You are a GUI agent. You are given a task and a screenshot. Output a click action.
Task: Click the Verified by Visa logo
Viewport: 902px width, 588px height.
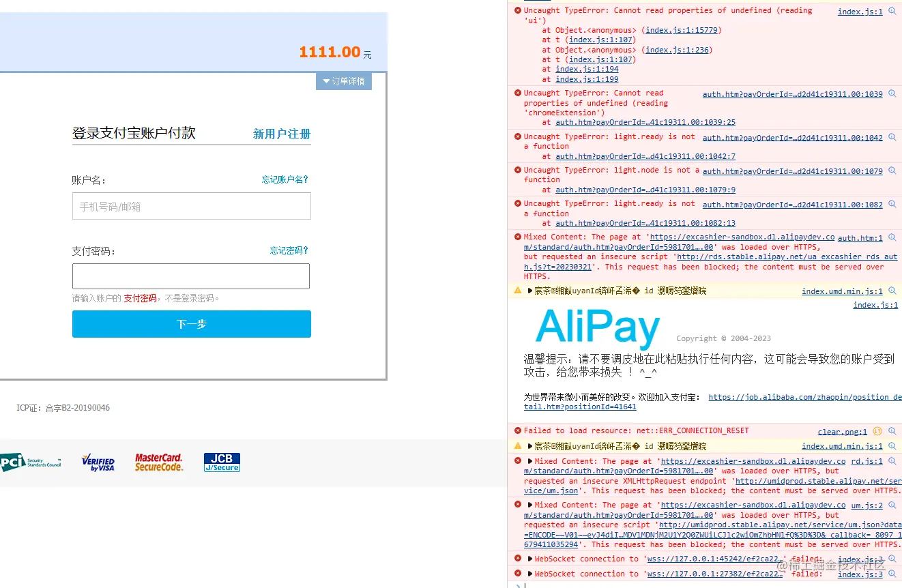[x=98, y=463]
